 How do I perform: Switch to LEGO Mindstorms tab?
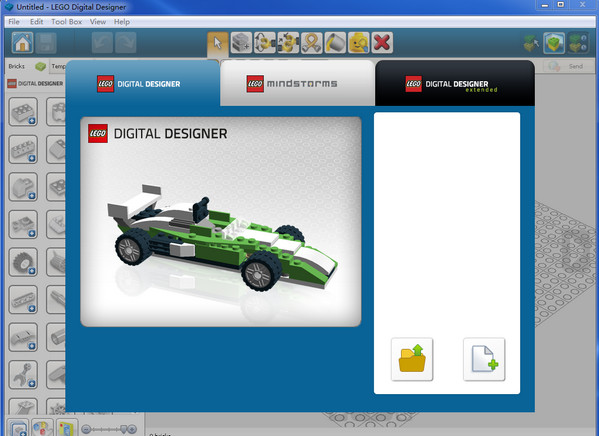coord(297,83)
